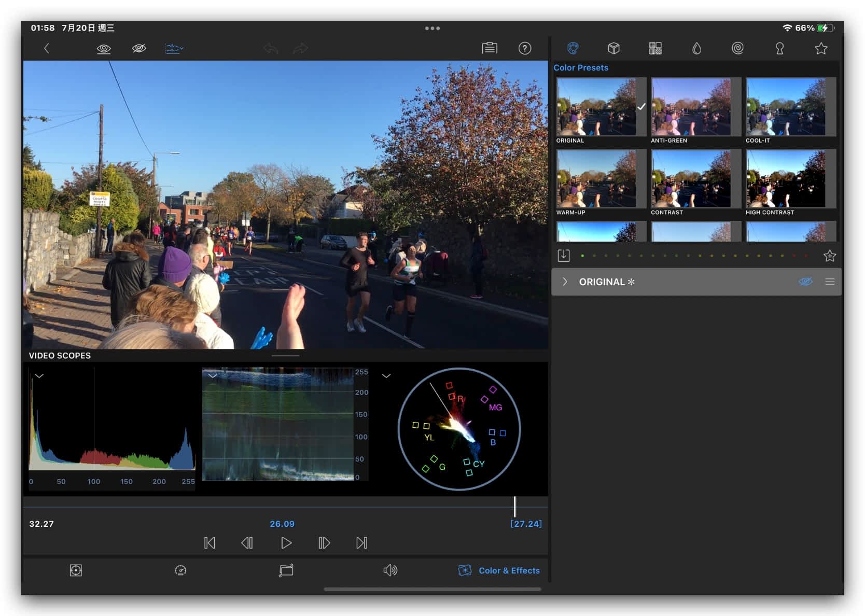Viewport: 865px width, 616px height.
Task: Click the star beside preset page dots
Action: 830,256
